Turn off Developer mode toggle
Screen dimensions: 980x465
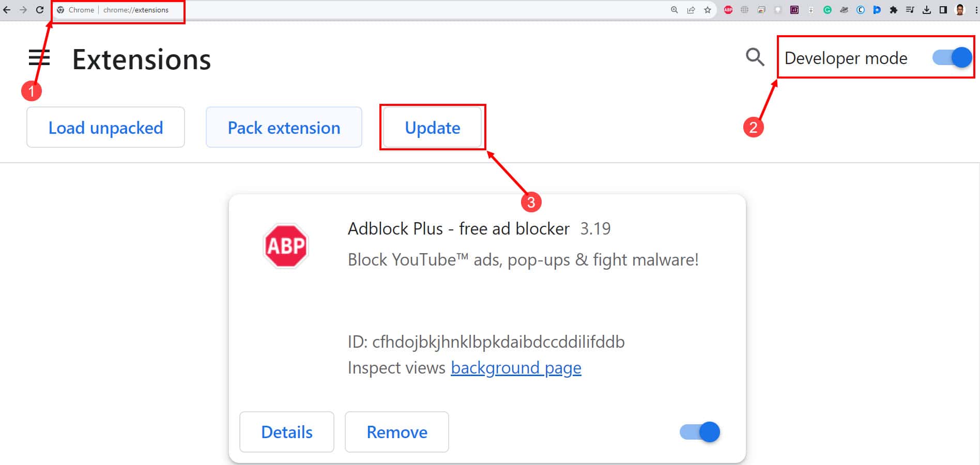point(952,57)
